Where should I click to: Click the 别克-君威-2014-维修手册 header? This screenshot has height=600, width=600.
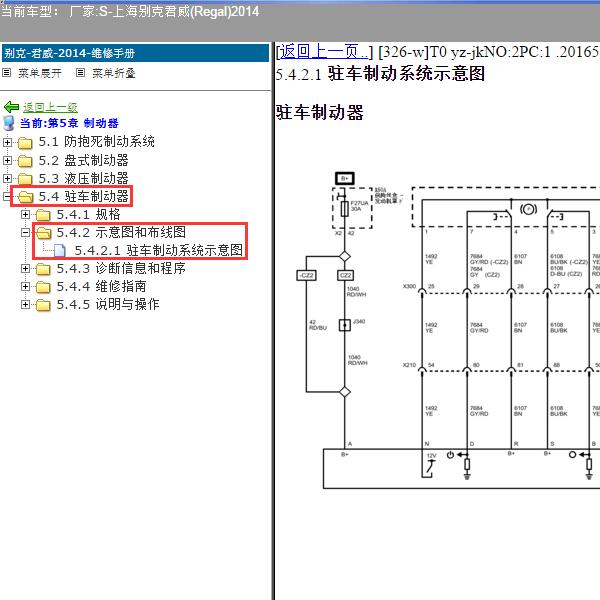point(135,53)
